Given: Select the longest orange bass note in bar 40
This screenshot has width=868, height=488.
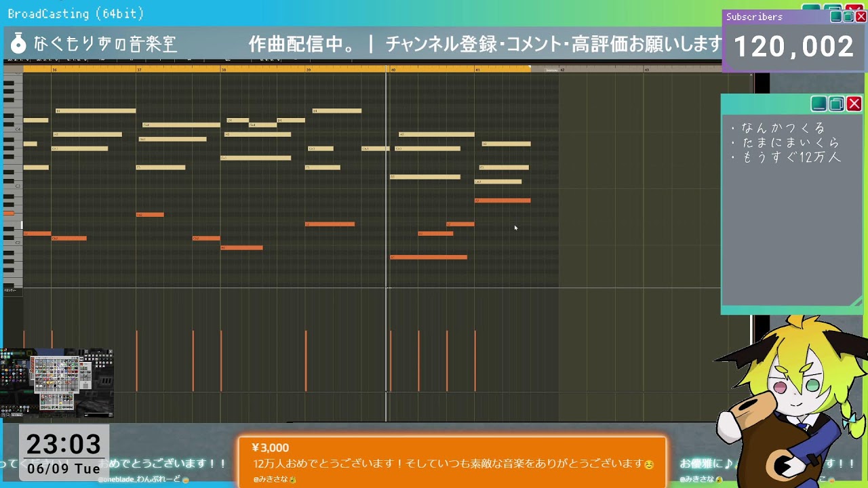Looking at the screenshot, I should pyautogui.click(x=429, y=257).
